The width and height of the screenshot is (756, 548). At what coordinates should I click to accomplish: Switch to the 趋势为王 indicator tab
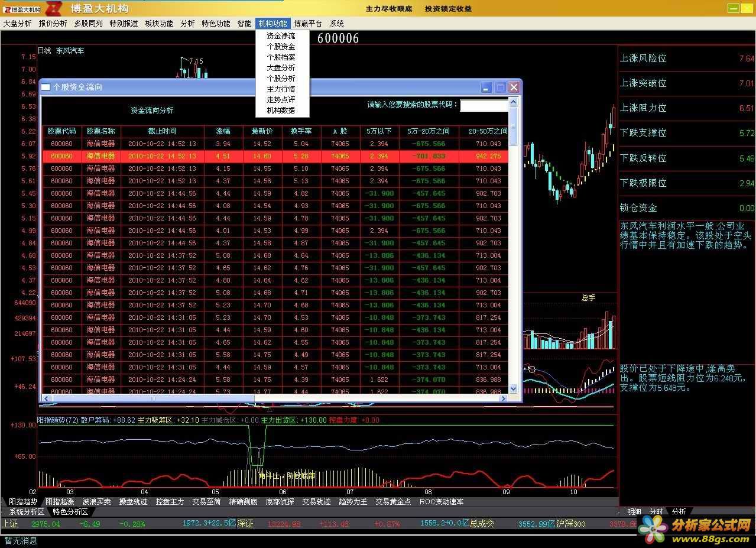point(353,502)
